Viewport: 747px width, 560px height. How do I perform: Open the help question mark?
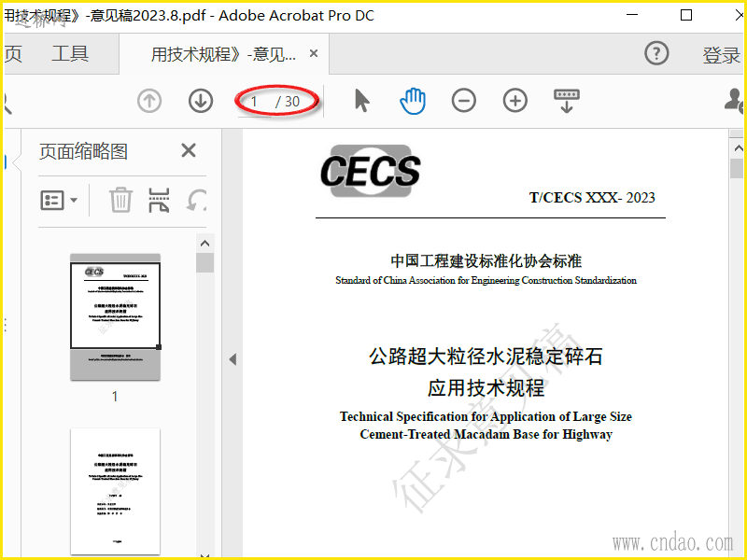tap(656, 53)
